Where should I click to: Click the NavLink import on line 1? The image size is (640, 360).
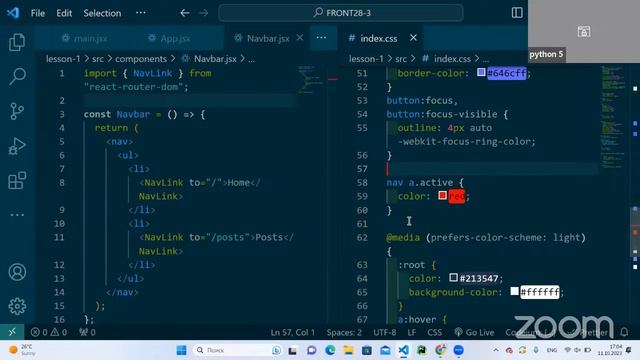click(x=153, y=73)
